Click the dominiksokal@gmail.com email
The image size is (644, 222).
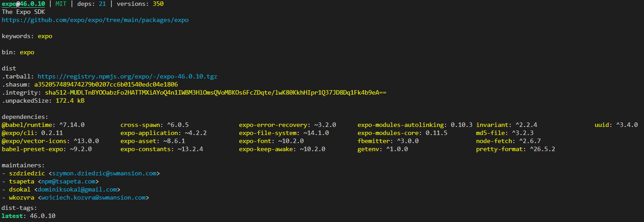coord(77,190)
